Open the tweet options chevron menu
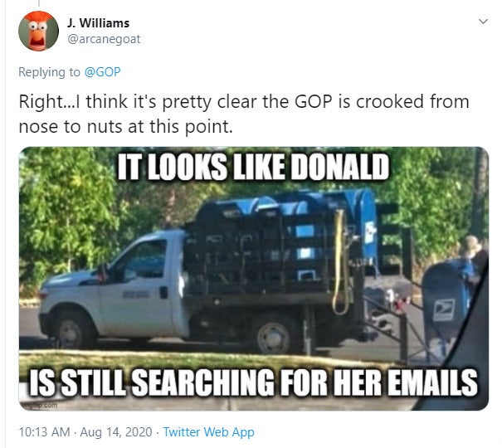 pos(483,22)
